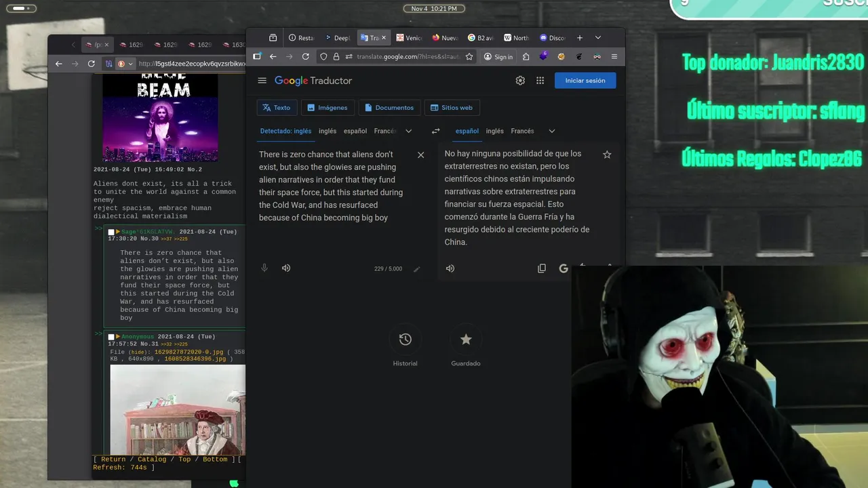Reload the page in the imageboard window
The image size is (868, 488).
91,64
